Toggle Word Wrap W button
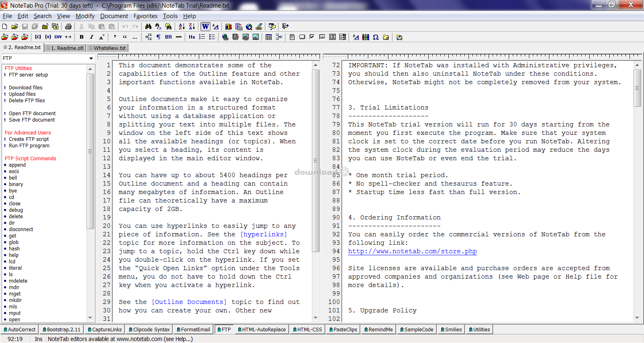Viewport: 644px width, 343px height. click(206, 27)
